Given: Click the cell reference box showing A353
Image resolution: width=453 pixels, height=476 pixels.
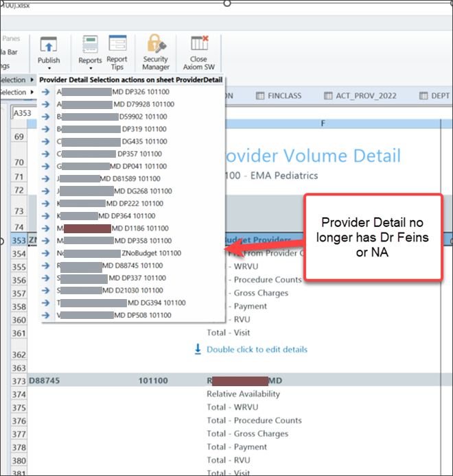Looking at the screenshot, I should (25, 112).
